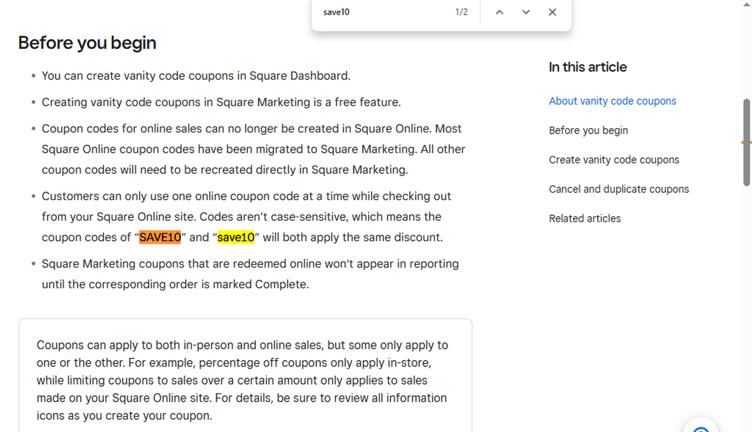Jump to Create vanity code coupons section
The image size is (752, 432).
(614, 160)
